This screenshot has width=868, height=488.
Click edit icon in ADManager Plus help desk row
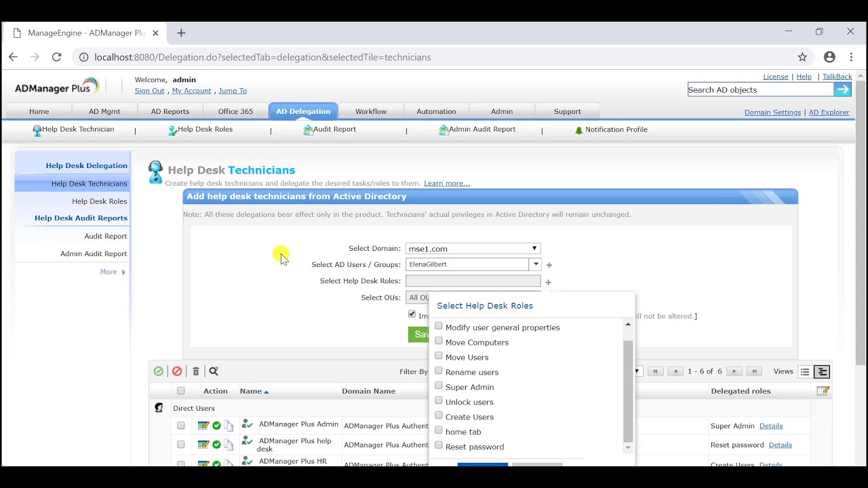(203, 445)
